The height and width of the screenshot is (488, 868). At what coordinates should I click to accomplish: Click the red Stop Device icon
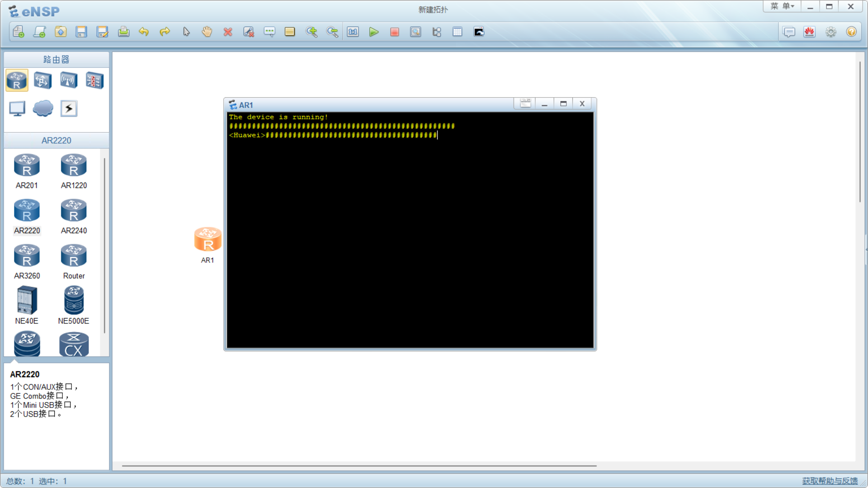[394, 32]
